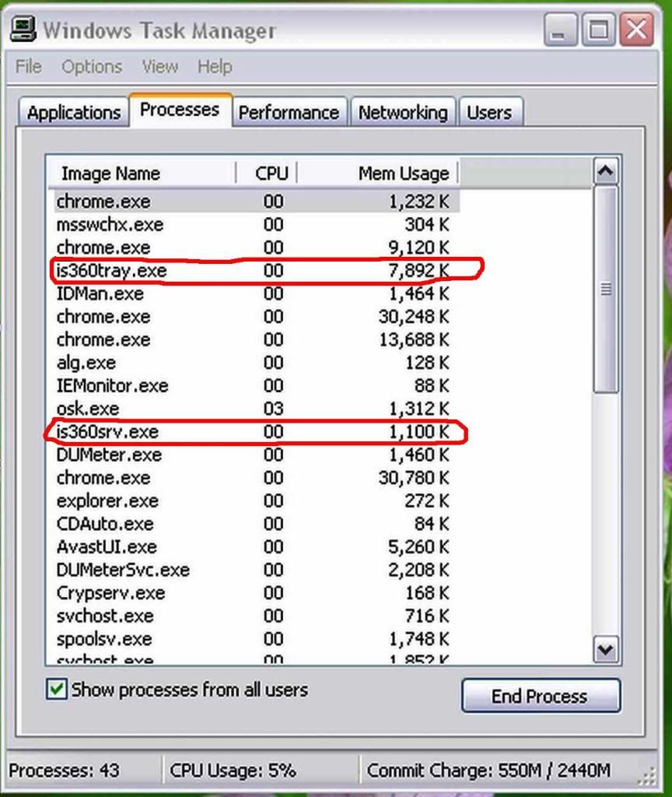
Task: Uncheck Show processes from all users
Action: [56, 690]
